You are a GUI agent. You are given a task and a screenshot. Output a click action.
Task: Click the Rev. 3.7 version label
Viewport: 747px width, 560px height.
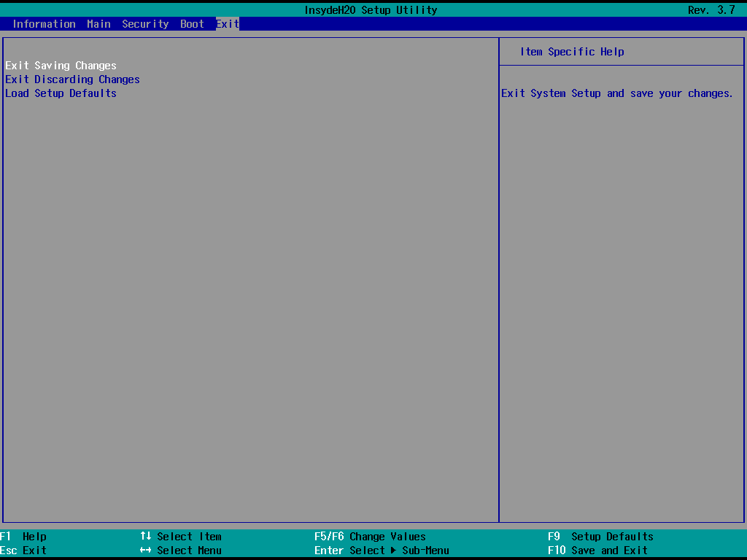tap(712, 10)
